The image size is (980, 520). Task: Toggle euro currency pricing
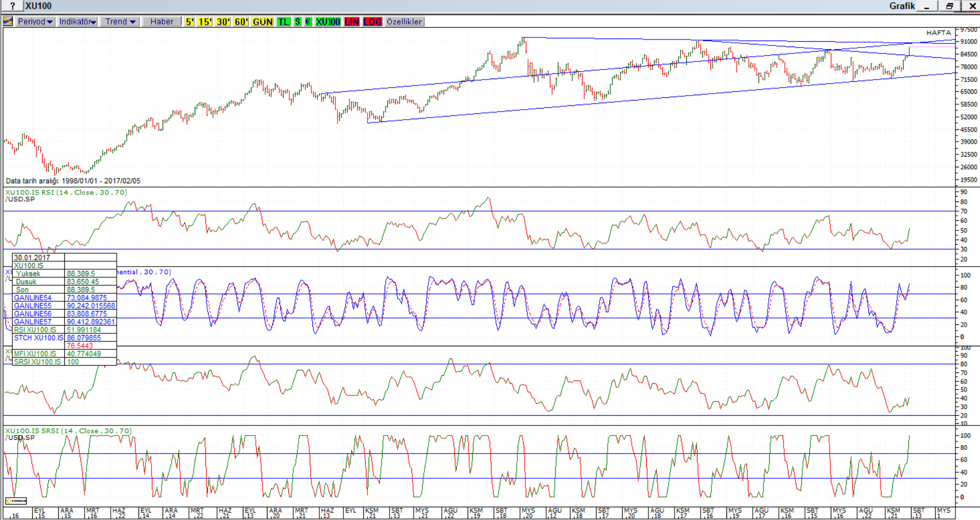pyautogui.click(x=308, y=22)
